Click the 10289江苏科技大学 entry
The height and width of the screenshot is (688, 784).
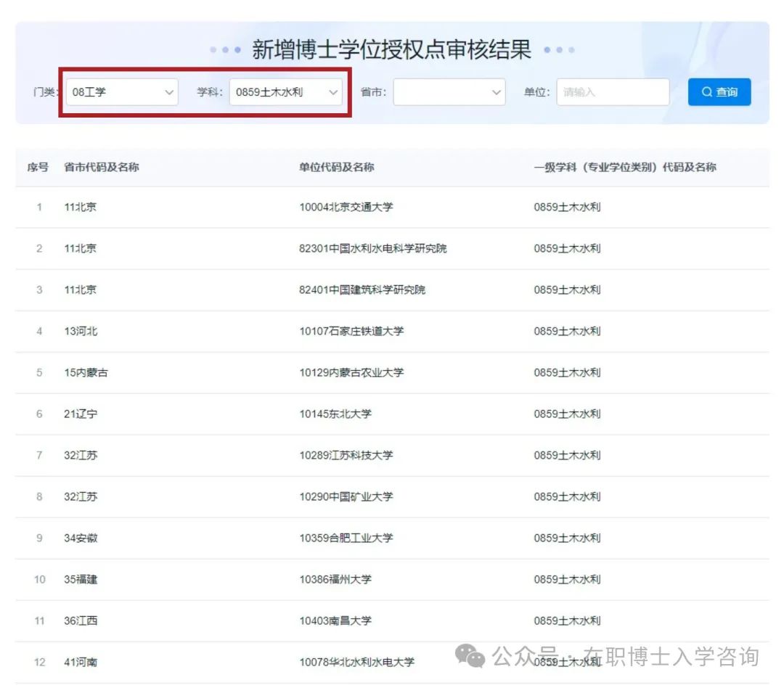click(x=346, y=455)
